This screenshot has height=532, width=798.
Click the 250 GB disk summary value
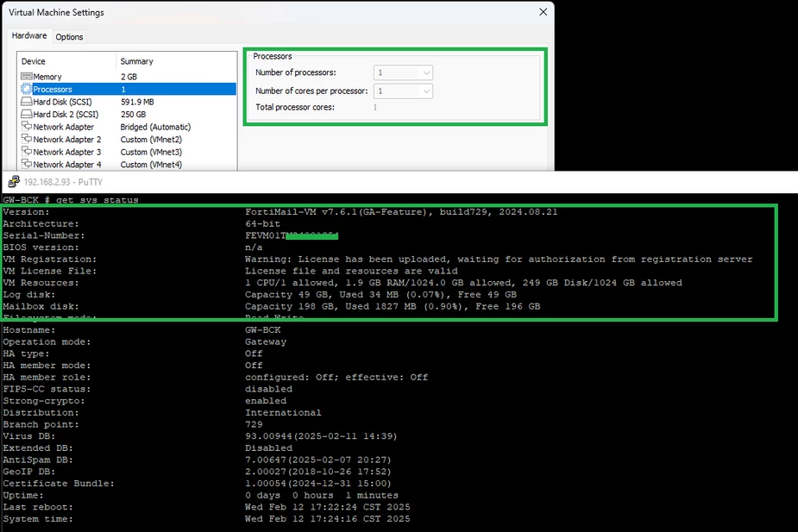(x=134, y=115)
